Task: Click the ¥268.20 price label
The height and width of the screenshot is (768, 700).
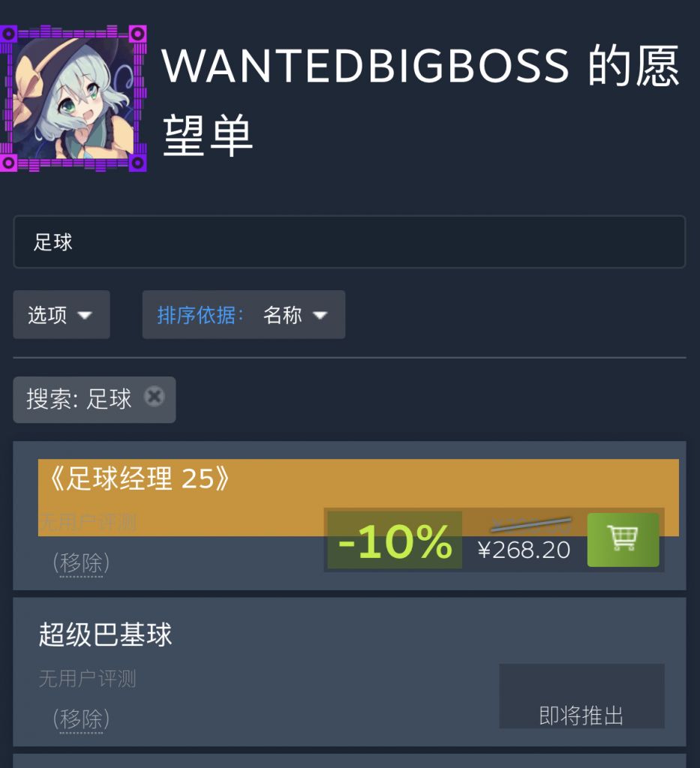Action: 524,550
